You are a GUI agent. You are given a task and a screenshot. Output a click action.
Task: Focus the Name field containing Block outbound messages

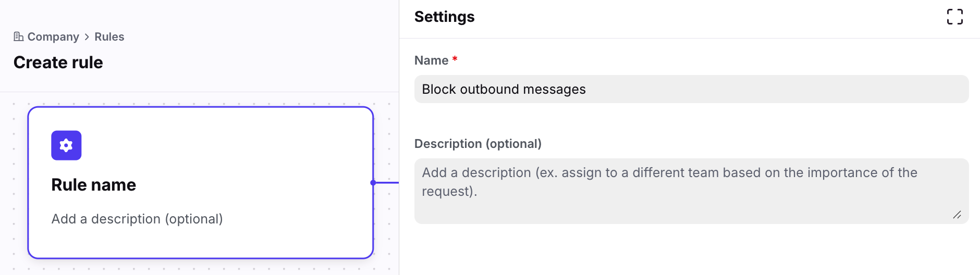point(691,89)
